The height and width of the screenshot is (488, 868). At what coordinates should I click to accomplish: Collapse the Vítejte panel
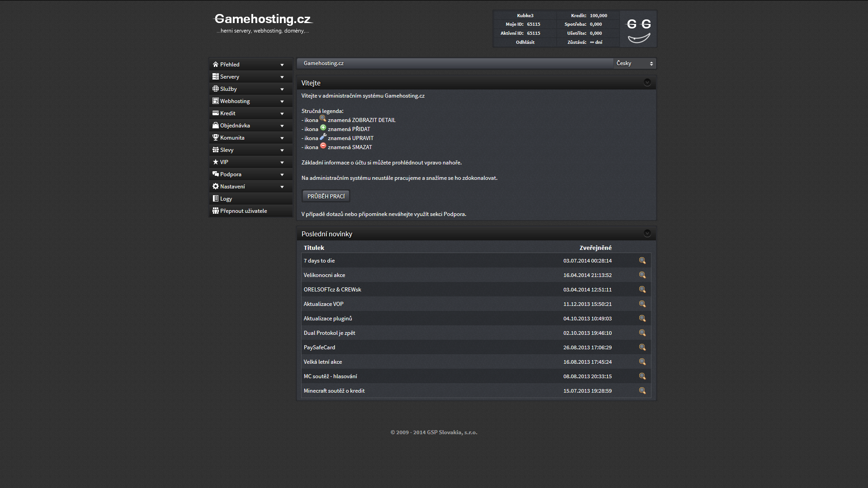647,82
